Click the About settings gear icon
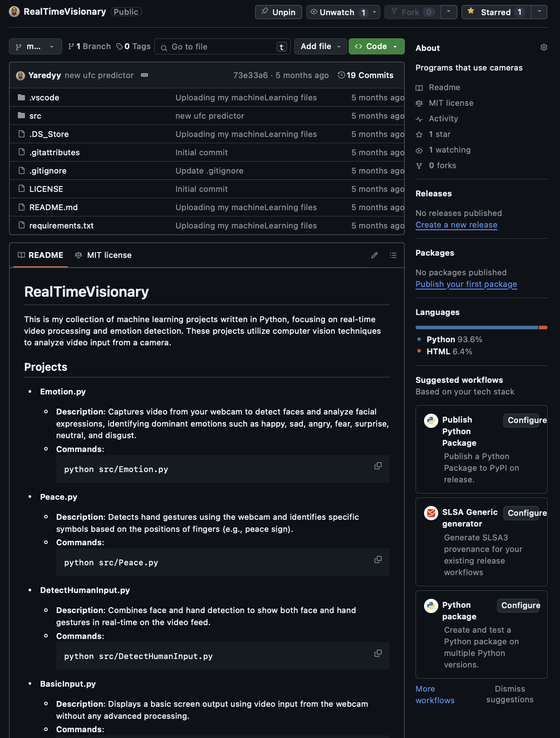This screenshot has height=738, width=560. click(544, 47)
